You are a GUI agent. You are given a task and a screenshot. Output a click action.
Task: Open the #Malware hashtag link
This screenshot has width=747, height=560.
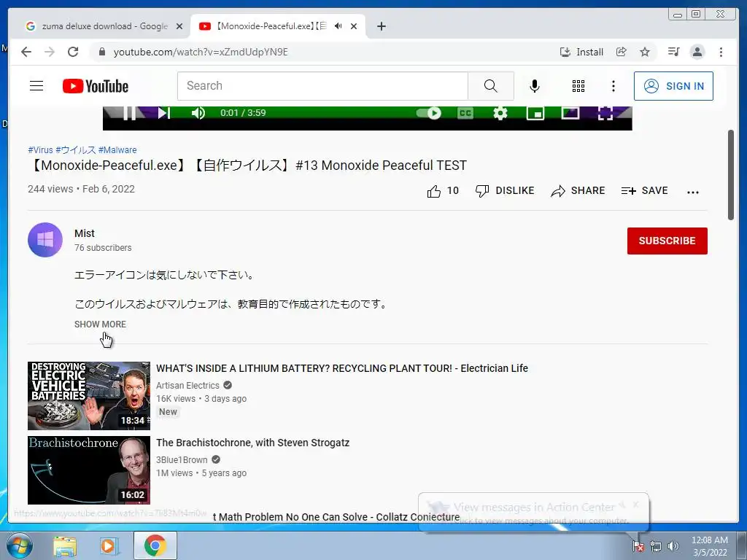coord(117,150)
